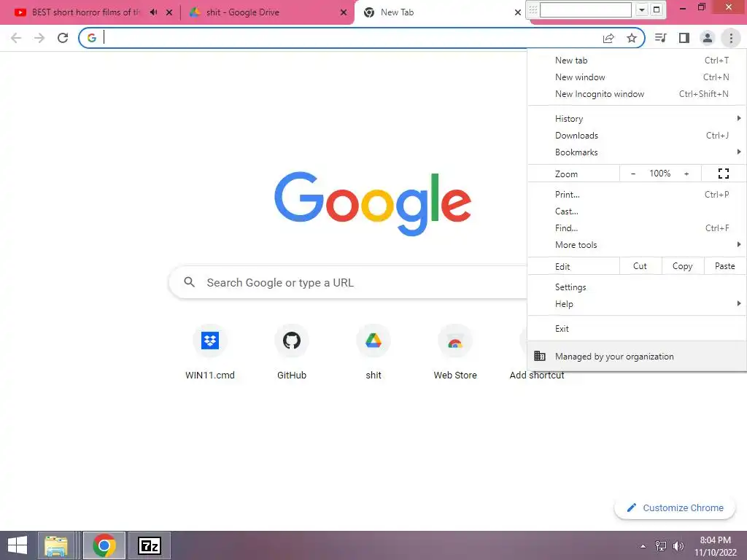Click the Copy button in Edit row
This screenshot has width=747, height=560.
[x=683, y=266]
